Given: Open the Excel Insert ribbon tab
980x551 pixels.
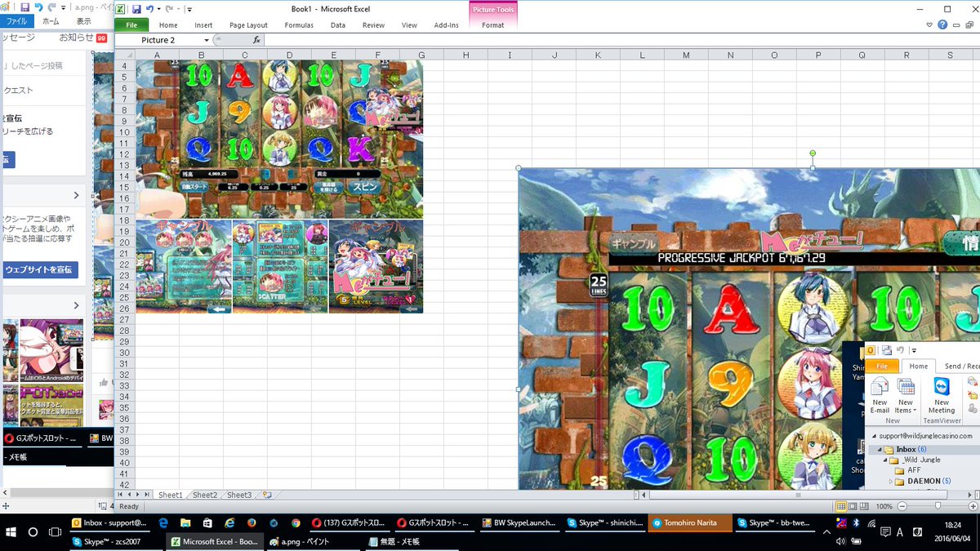Looking at the screenshot, I should [x=203, y=25].
